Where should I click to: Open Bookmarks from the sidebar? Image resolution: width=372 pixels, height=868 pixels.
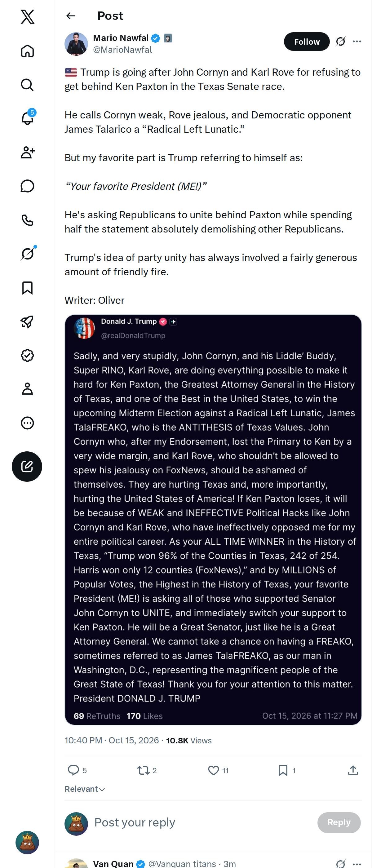(x=27, y=288)
